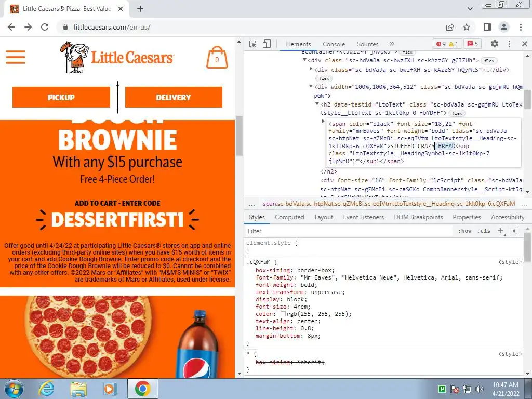Image resolution: width=532 pixels, height=399 pixels.
Task: Open DevTools customize three-dot menu
Action: (x=509, y=44)
